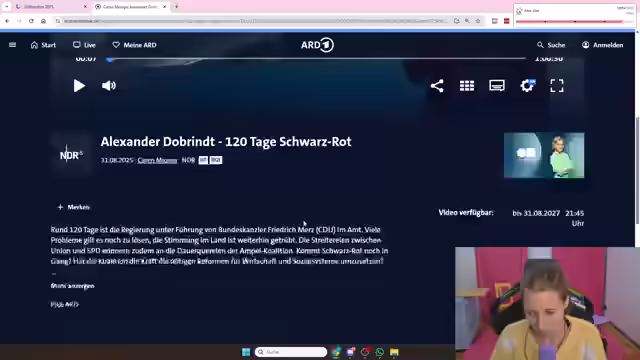Open File Explorer from the taskbar
The height and width of the screenshot is (360, 640).
pos(394,352)
